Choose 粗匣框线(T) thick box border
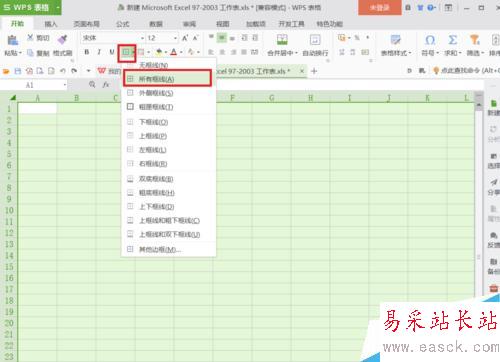This screenshot has width=500, height=362. pos(168,107)
